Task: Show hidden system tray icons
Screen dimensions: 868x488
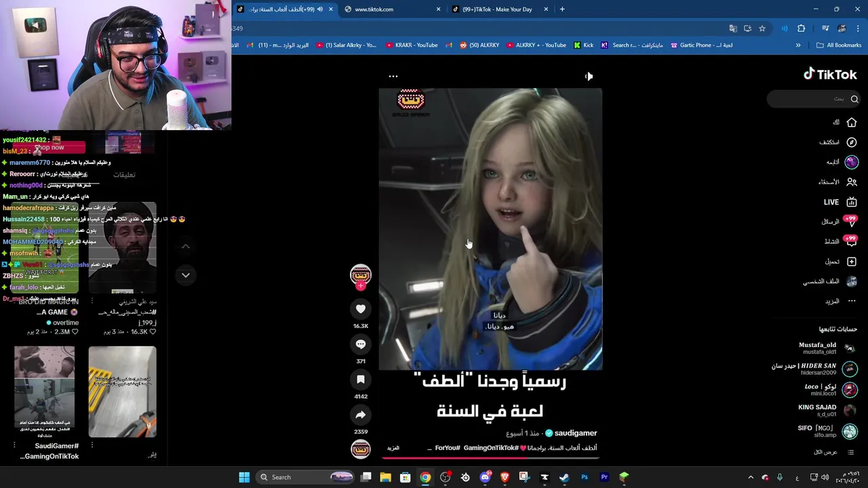Action: pos(751,477)
